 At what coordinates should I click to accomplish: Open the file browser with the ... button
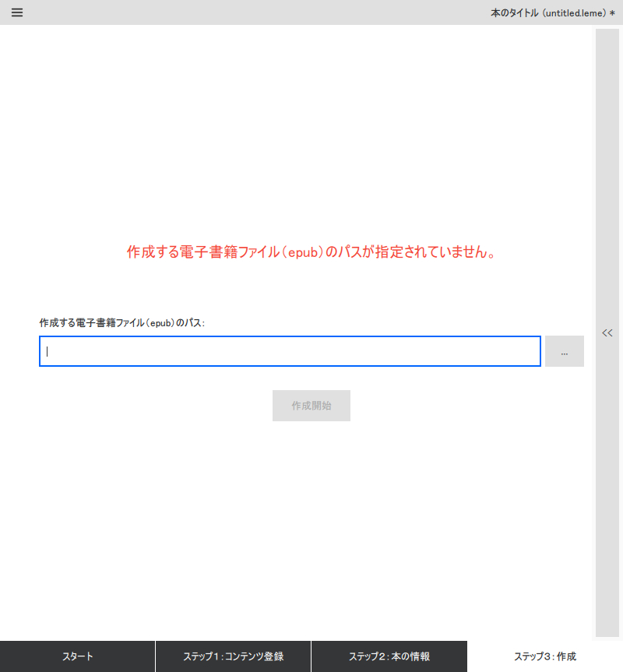click(x=565, y=351)
